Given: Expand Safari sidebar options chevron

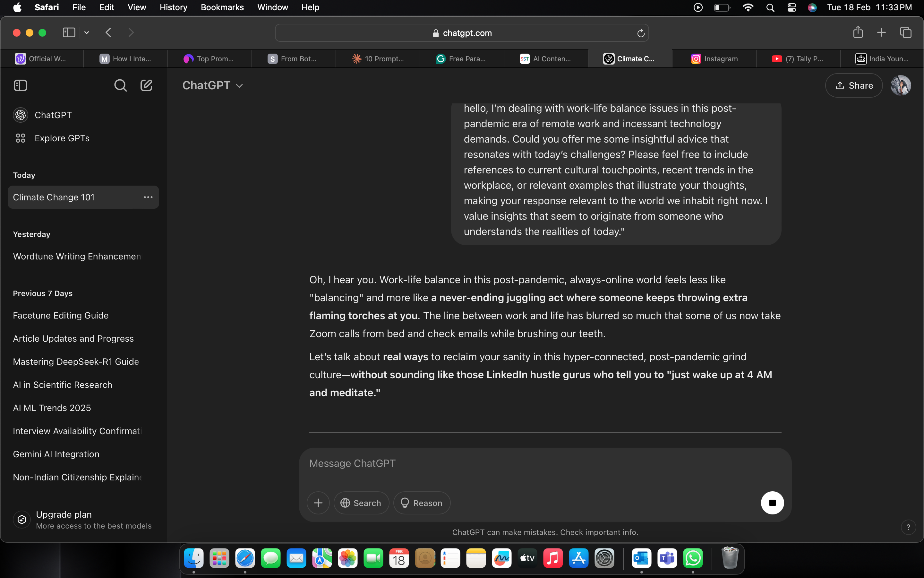Looking at the screenshot, I should [87, 32].
